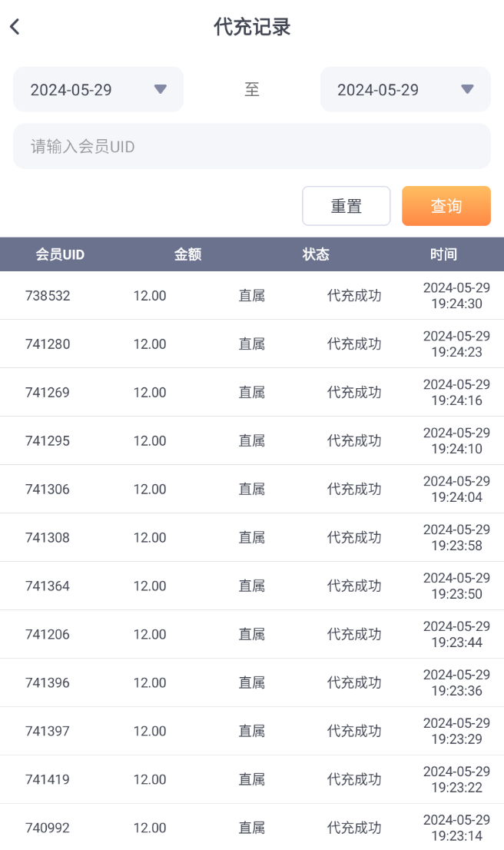The width and height of the screenshot is (504, 850).
Task: Tap the record with UID 741269
Action: [x=48, y=393]
